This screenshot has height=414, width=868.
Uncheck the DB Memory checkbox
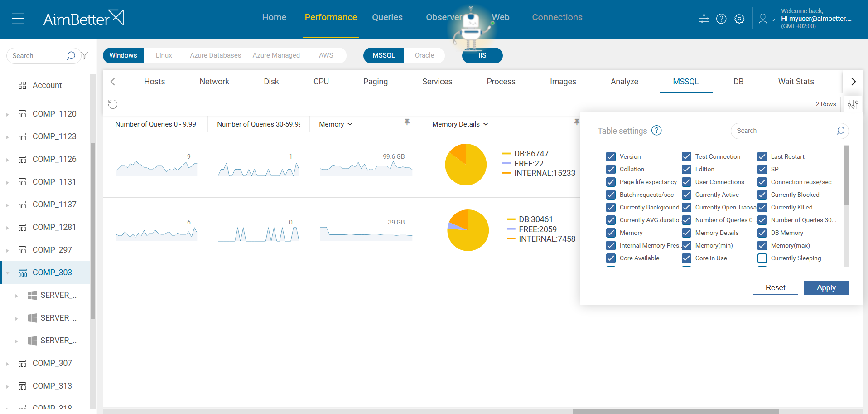pos(762,233)
